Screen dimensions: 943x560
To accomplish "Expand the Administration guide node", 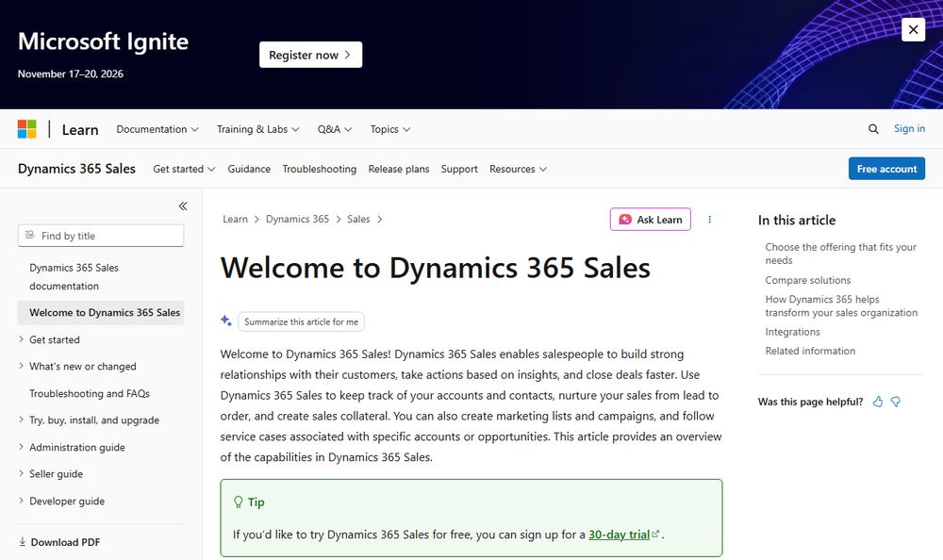I will [x=21, y=447].
